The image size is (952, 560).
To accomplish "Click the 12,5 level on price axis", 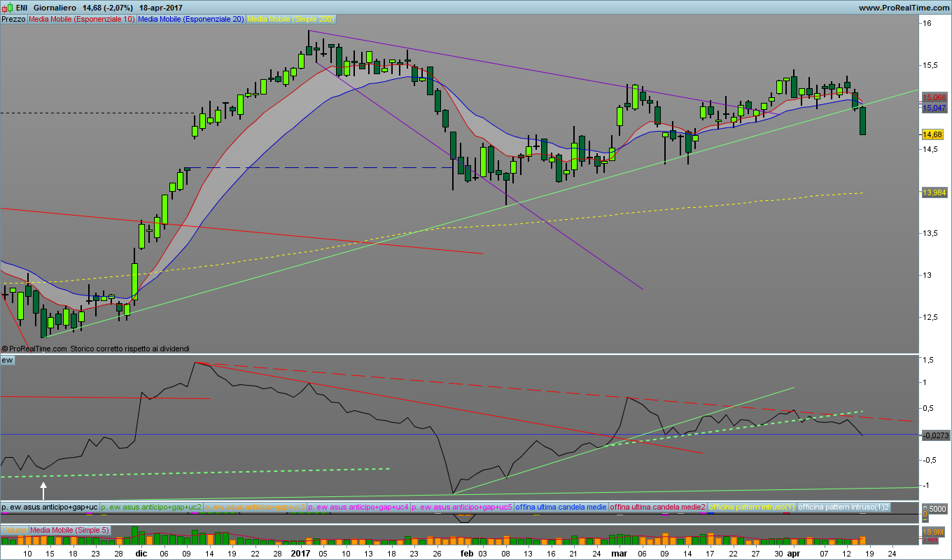I will coord(930,317).
